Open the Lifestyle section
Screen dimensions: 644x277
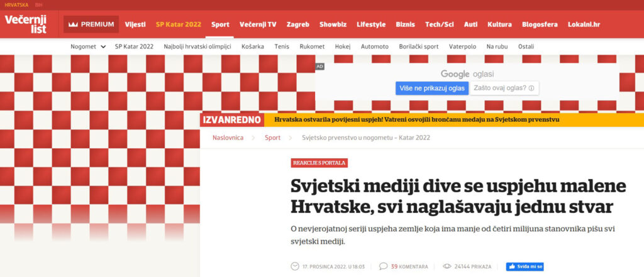click(371, 24)
